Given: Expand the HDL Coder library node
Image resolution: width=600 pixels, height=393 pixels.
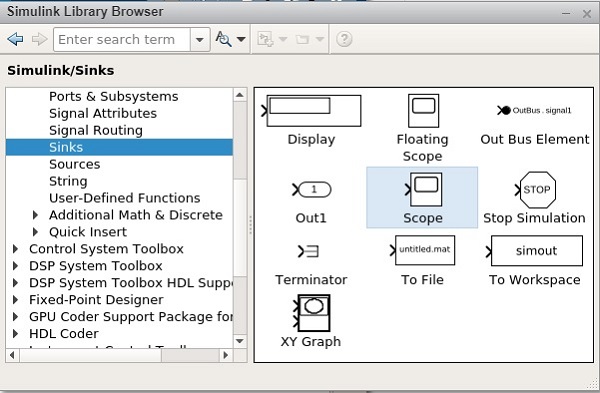Looking at the screenshot, I should pyautogui.click(x=15, y=334).
